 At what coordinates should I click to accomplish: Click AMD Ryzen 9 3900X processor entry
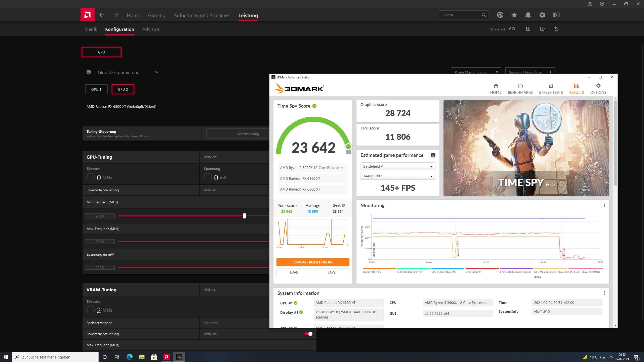pyautogui.click(x=313, y=168)
